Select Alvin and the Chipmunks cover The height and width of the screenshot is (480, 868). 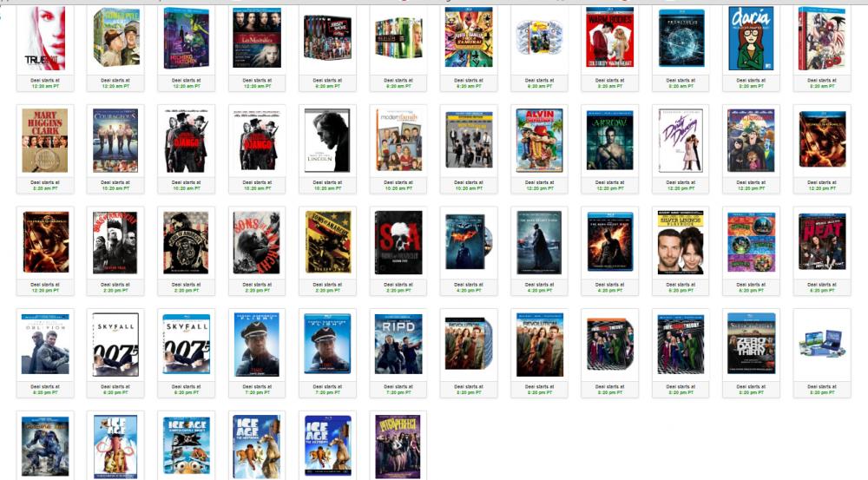pyautogui.click(x=540, y=140)
